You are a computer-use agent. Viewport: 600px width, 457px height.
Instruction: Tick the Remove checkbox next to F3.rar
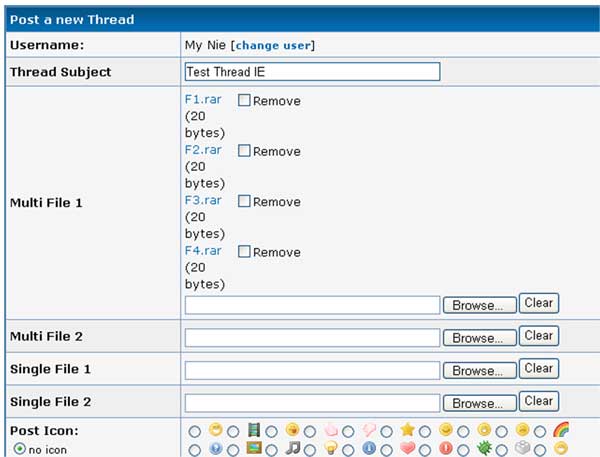click(x=244, y=201)
